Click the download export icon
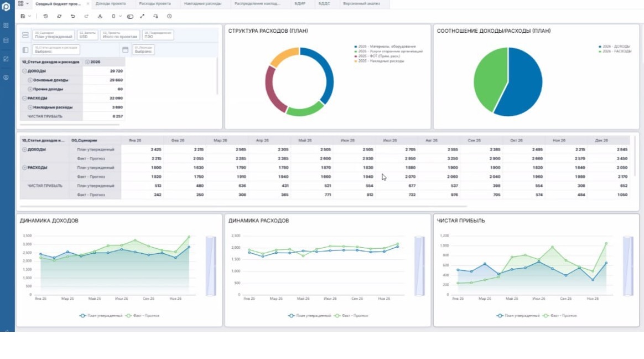 point(100,16)
